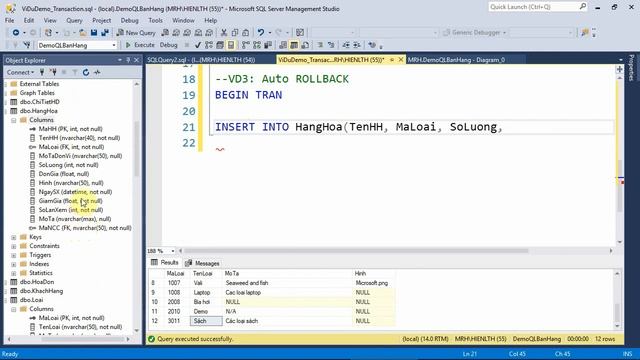Click the Copy icon in toolbar

click(x=235, y=33)
